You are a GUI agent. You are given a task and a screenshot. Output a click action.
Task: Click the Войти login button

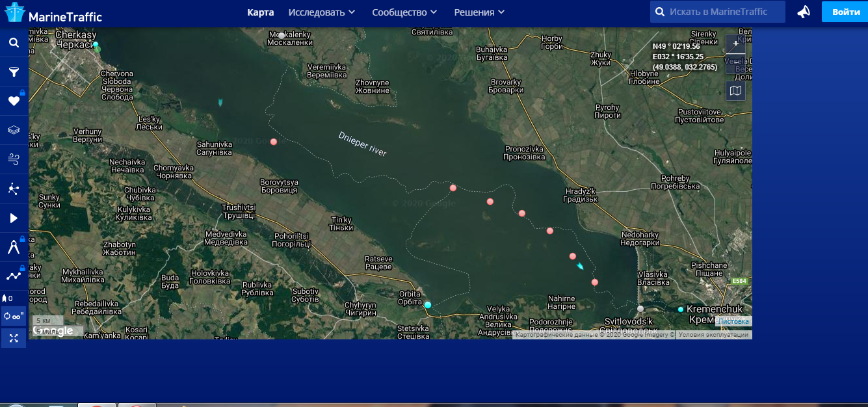[845, 12]
